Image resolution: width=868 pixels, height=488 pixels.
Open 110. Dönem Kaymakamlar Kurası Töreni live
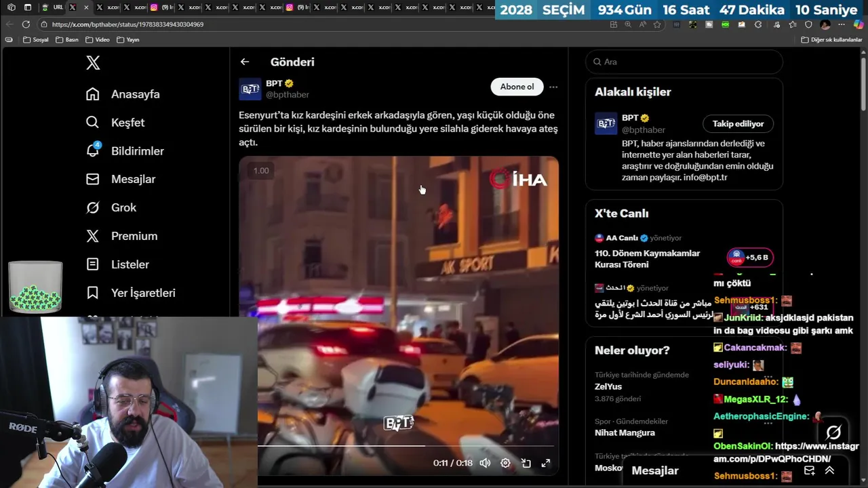pyautogui.click(x=647, y=259)
